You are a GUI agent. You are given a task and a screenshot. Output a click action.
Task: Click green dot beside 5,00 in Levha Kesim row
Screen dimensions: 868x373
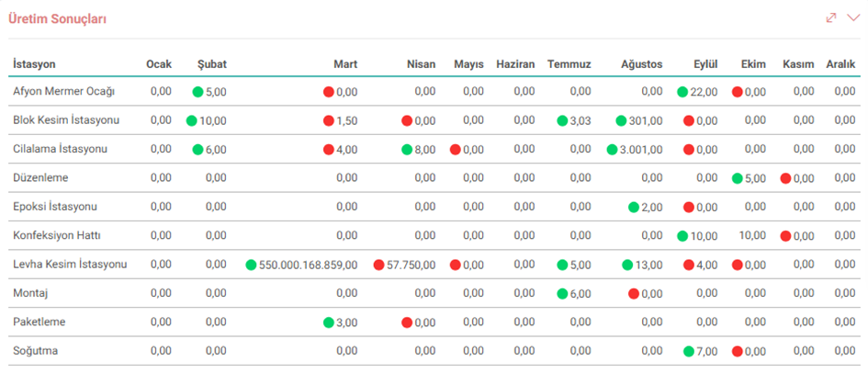coord(562,266)
